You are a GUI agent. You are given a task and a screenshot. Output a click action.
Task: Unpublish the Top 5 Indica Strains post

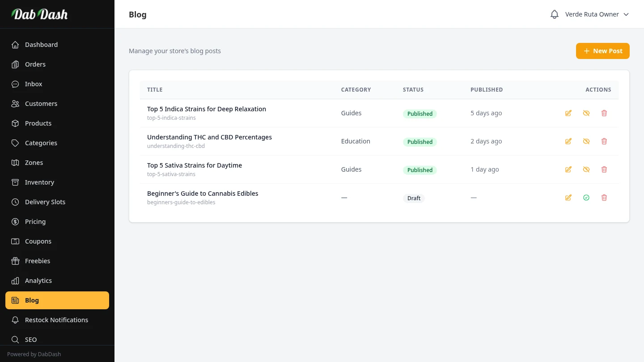(x=586, y=113)
